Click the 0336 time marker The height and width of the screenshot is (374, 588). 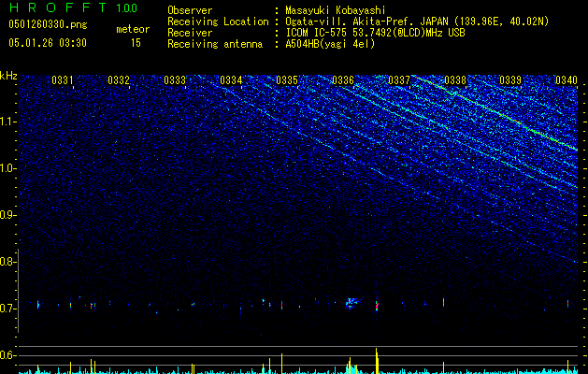click(x=343, y=80)
